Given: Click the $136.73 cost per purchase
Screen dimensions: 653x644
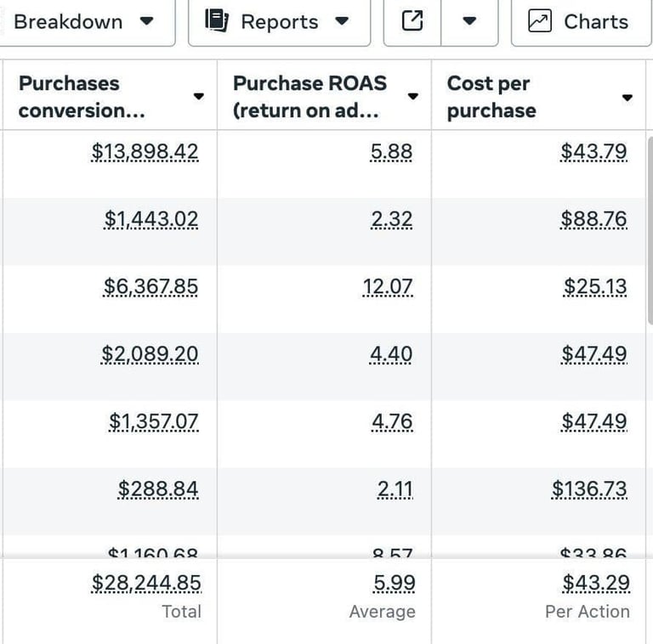Looking at the screenshot, I should click(589, 489).
